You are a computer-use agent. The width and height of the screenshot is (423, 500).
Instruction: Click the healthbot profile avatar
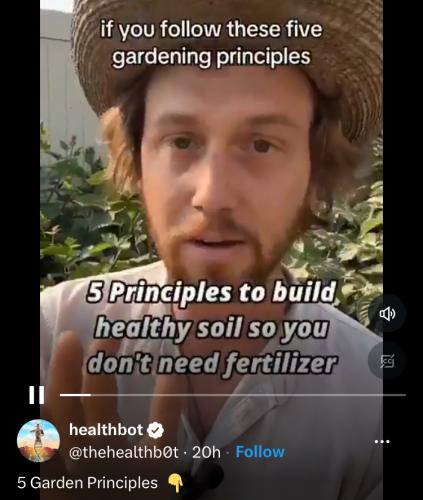(x=38, y=441)
